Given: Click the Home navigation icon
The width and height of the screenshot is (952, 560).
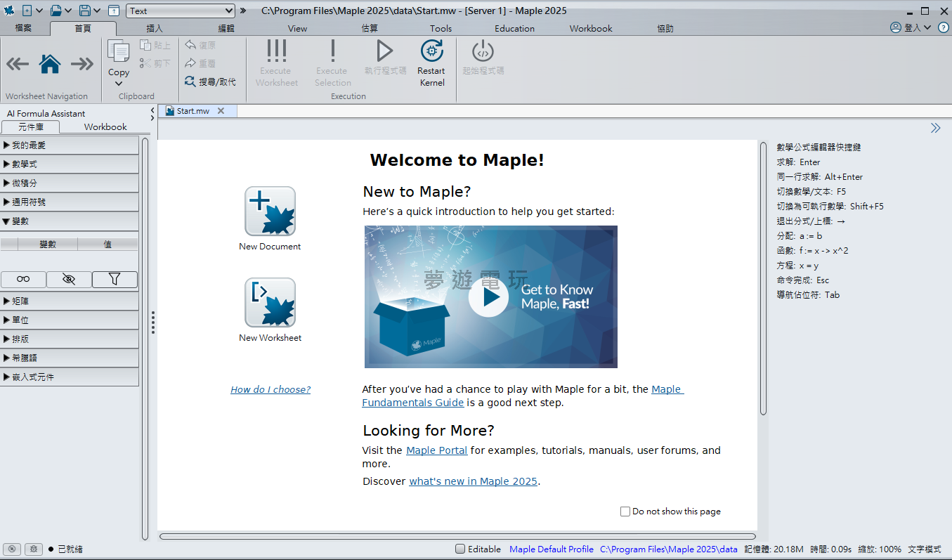Looking at the screenshot, I should pos(50,64).
